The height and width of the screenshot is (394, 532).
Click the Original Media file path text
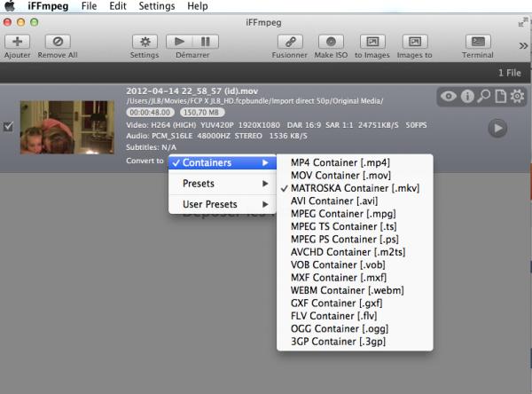pos(254,101)
